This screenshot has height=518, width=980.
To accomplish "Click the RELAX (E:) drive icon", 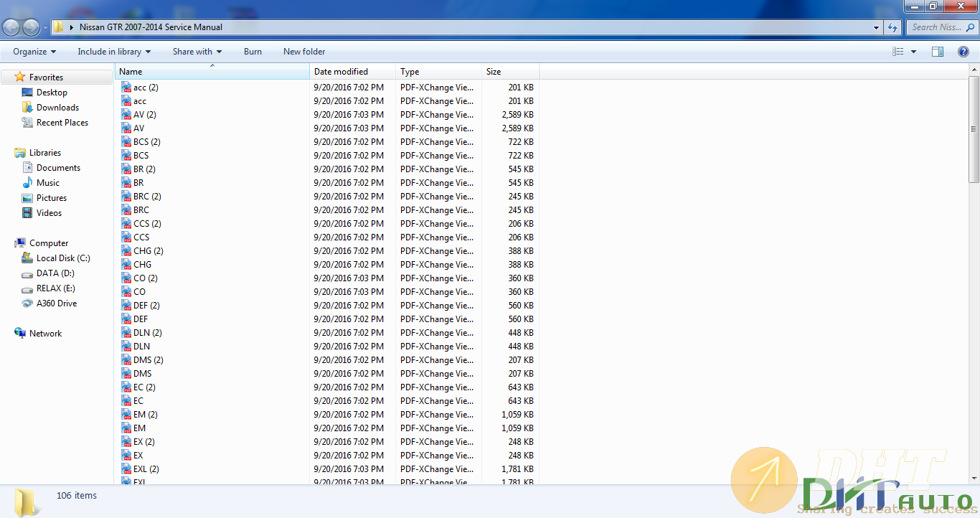I will [27, 288].
